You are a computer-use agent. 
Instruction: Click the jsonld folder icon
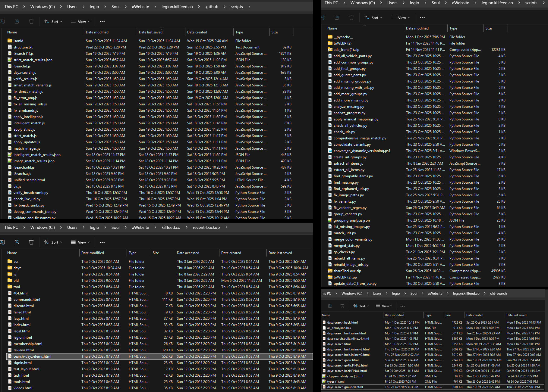[10, 41]
